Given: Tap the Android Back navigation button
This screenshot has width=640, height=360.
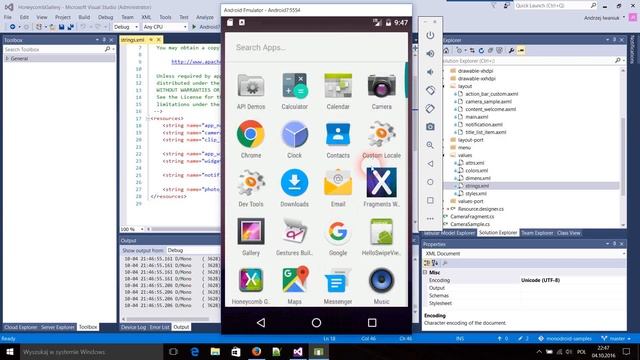Looking at the screenshot, I should pyautogui.click(x=261, y=322).
